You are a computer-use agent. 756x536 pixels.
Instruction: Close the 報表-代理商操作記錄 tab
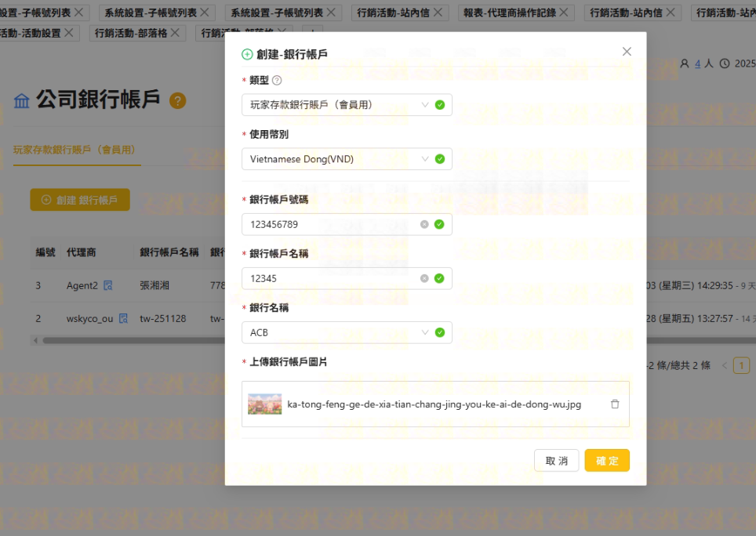click(566, 13)
